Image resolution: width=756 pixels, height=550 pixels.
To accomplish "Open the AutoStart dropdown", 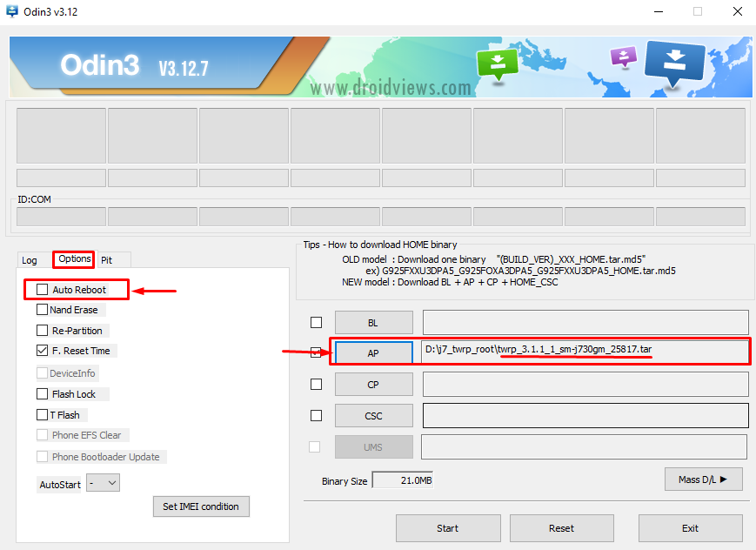I will pos(104,483).
